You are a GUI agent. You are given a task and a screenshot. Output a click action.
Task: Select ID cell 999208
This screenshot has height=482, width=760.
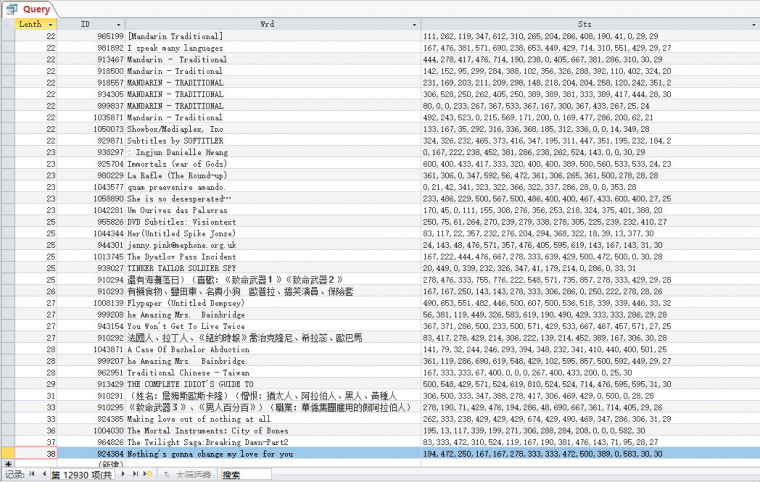tap(91, 315)
